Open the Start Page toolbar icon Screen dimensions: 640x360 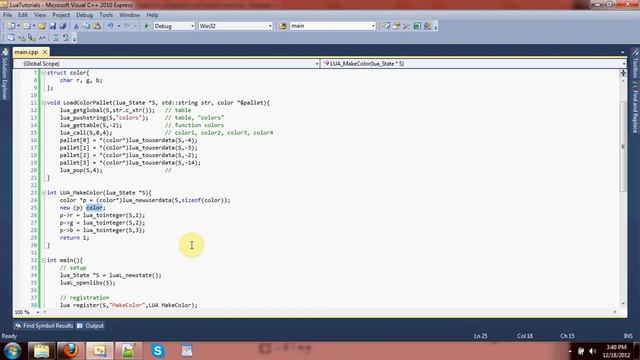417,26
